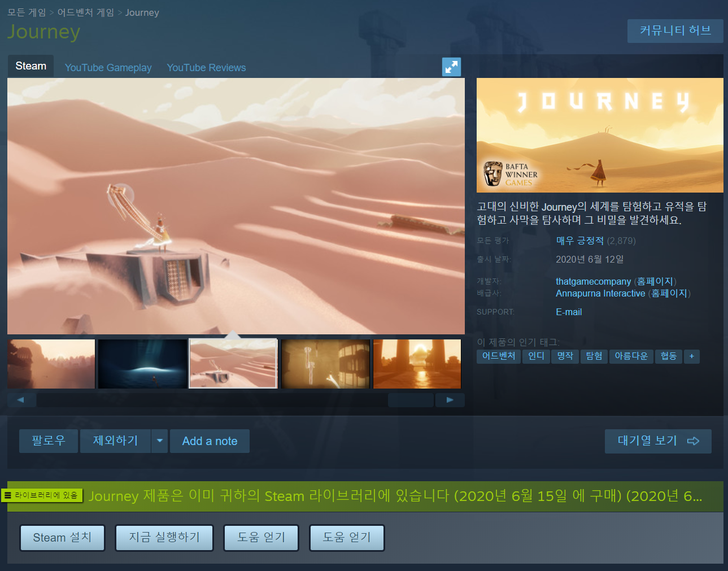Click the second 도움 얻기 button
This screenshot has width=728, height=571.
(x=347, y=538)
